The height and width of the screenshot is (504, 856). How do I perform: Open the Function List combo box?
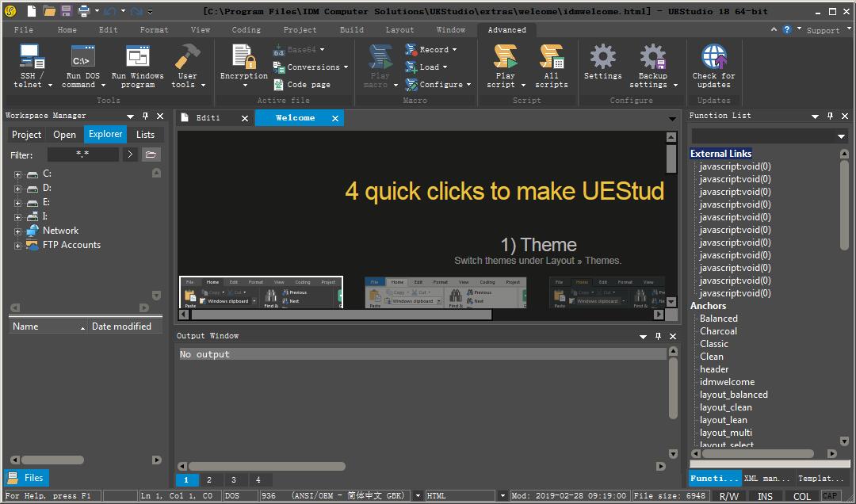click(769, 136)
